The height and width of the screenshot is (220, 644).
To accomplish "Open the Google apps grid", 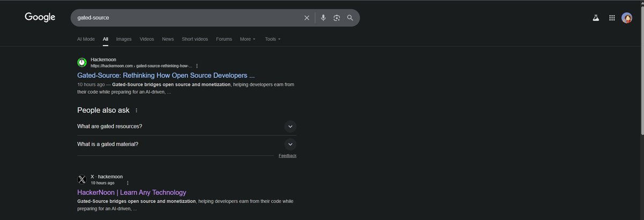I will [x=612, y=18].
